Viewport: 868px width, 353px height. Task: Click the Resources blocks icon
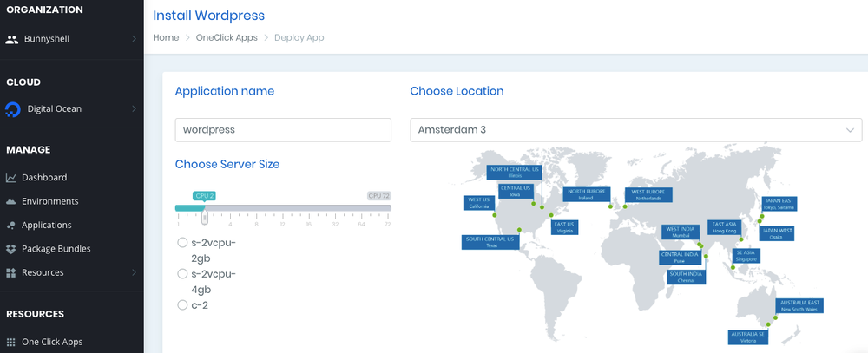pyautogui.click(x=11, y=272)
